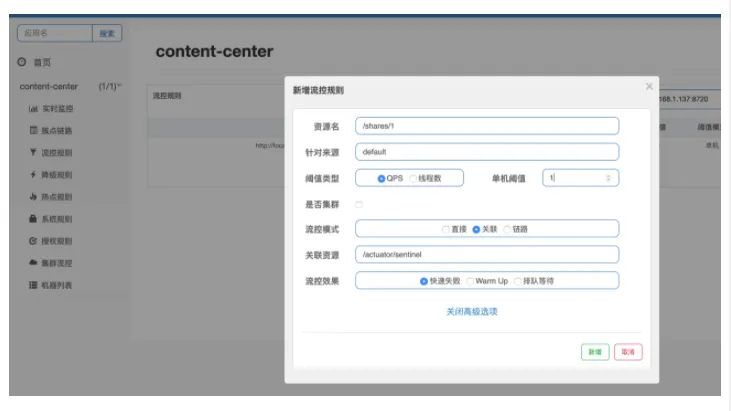The image size is (731, 411).
Task: Click the home icon beside 首页
Action: tap(21, 62)
